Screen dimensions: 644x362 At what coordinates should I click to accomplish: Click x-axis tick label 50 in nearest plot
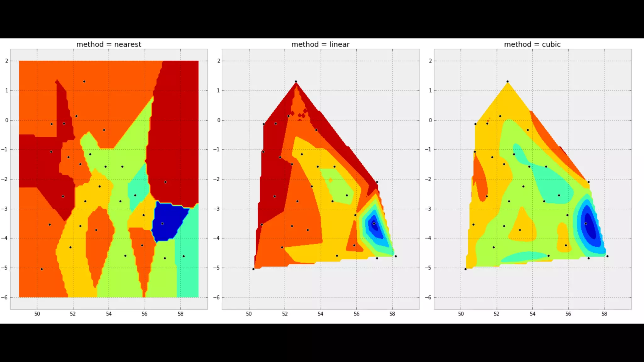point(37,314)
